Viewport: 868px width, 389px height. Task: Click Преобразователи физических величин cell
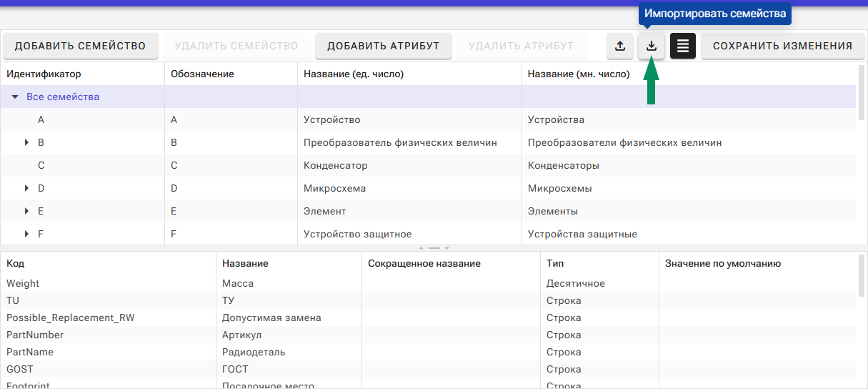[x=689, y=142]
